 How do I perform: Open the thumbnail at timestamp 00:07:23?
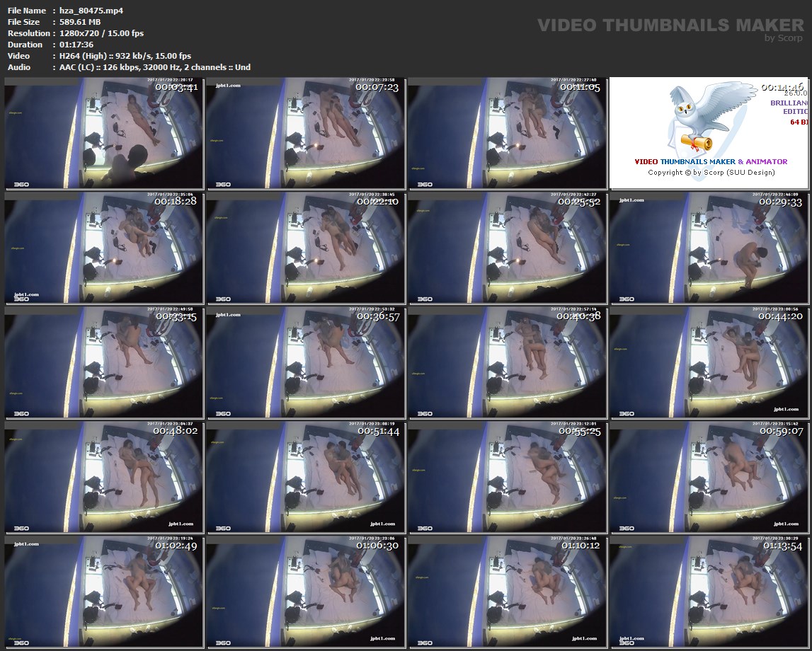(306, 133)
